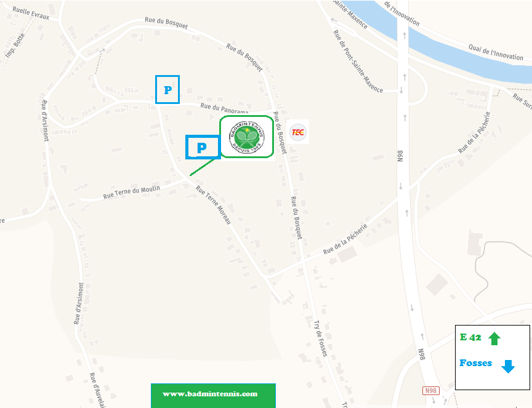Click the Fosses direction label

click(x=476, y=363)
